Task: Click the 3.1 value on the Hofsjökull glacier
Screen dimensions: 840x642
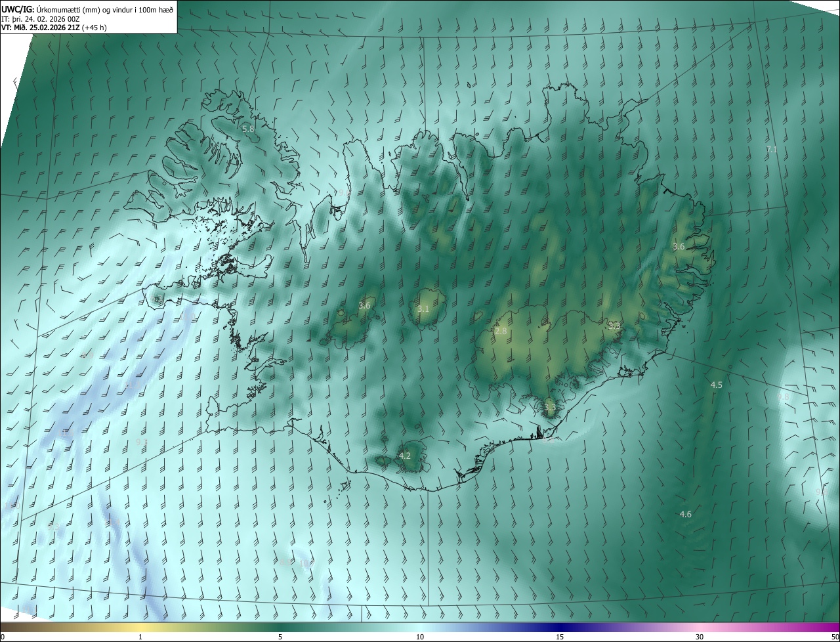Action: tap(423, 309)
